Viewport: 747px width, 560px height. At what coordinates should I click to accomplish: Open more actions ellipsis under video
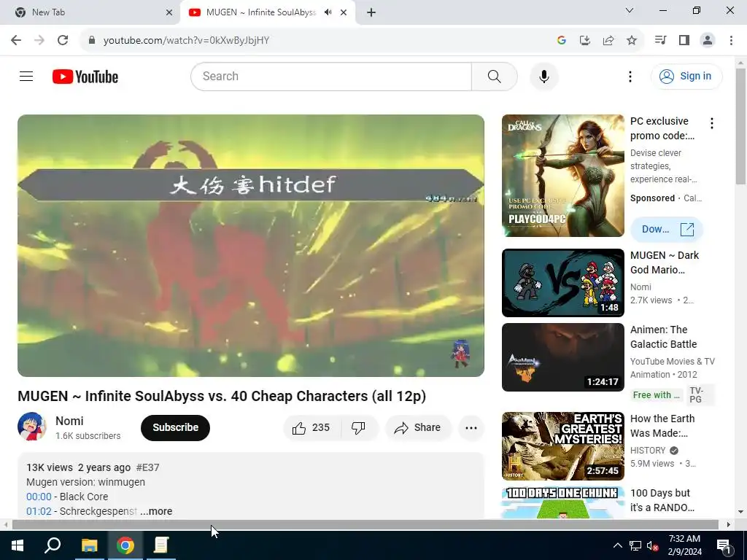click(x=471, y=427)
